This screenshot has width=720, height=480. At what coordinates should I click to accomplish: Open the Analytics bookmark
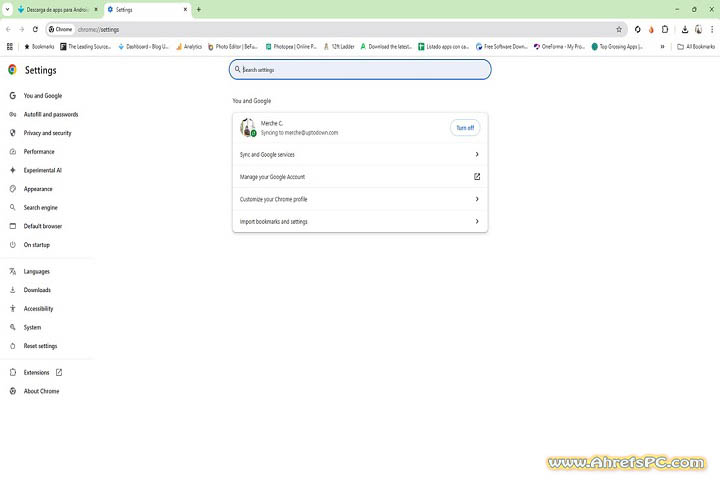tap(189, 46)
